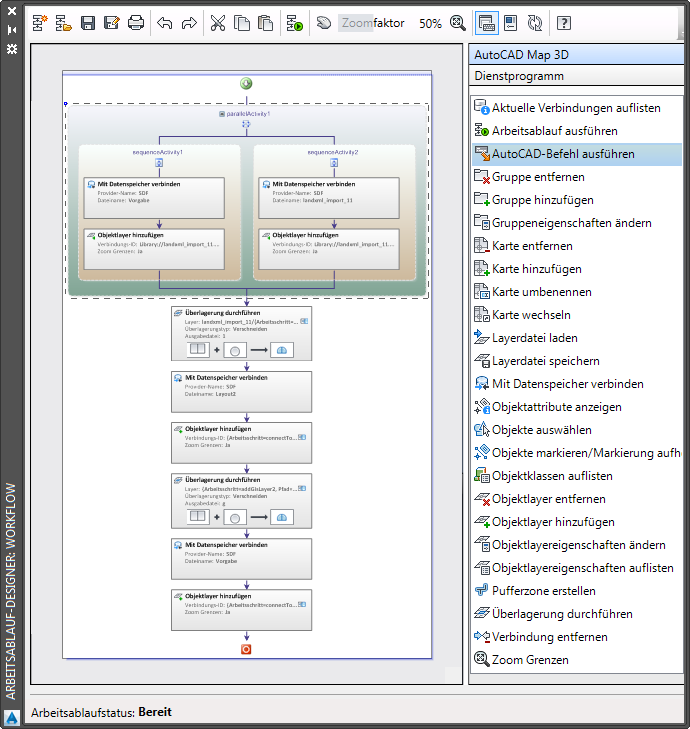The height and width of the screenshot is (729, 690).
Task: Select Objektlayereigenschaften auflisten activity
Action: tap(577, 568)
